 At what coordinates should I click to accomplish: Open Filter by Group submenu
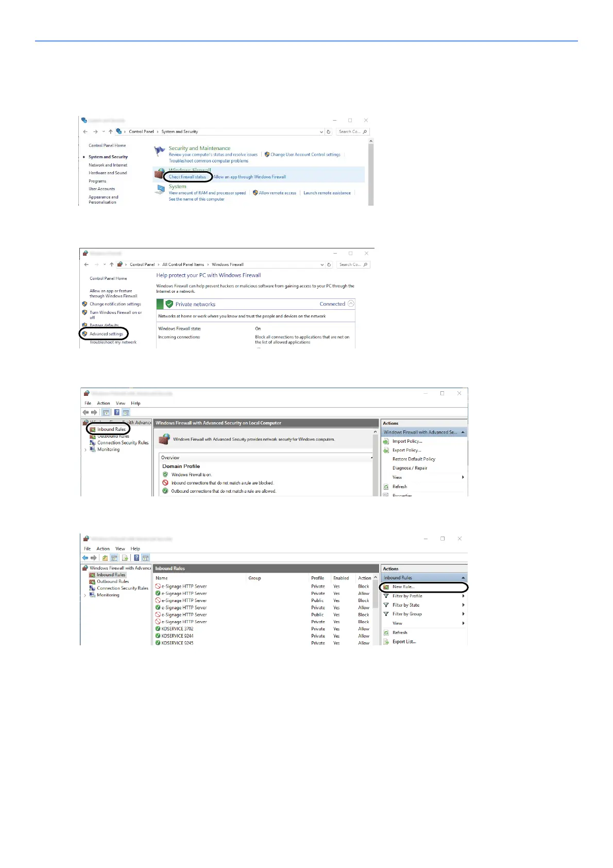[423, 614]
